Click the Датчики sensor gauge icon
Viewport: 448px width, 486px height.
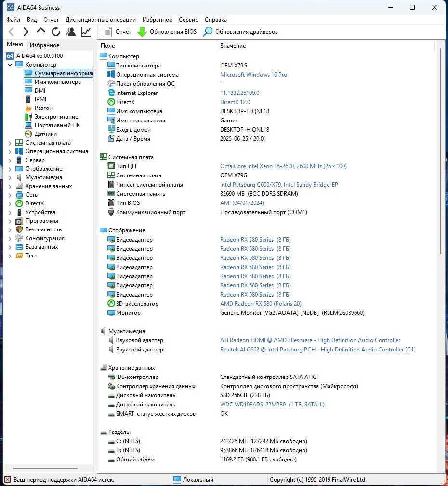28,134
